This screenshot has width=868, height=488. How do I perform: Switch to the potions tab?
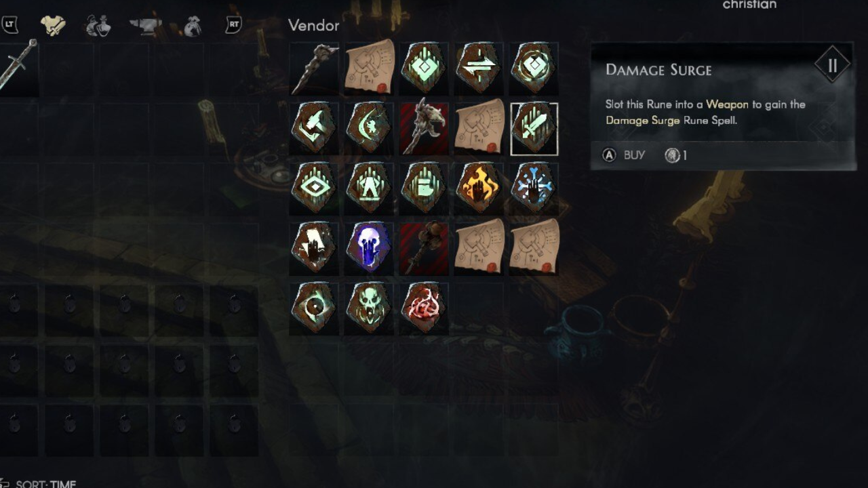(x=99, y=26)
